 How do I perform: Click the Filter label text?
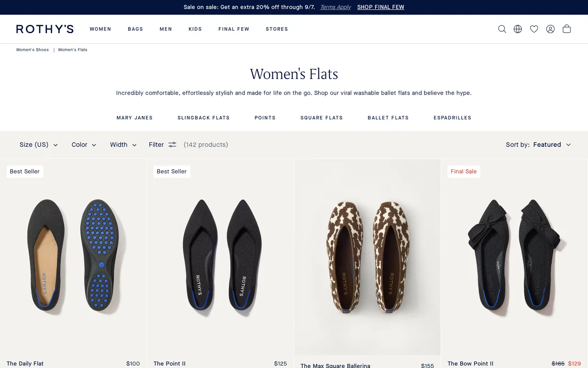coord(156,144)
